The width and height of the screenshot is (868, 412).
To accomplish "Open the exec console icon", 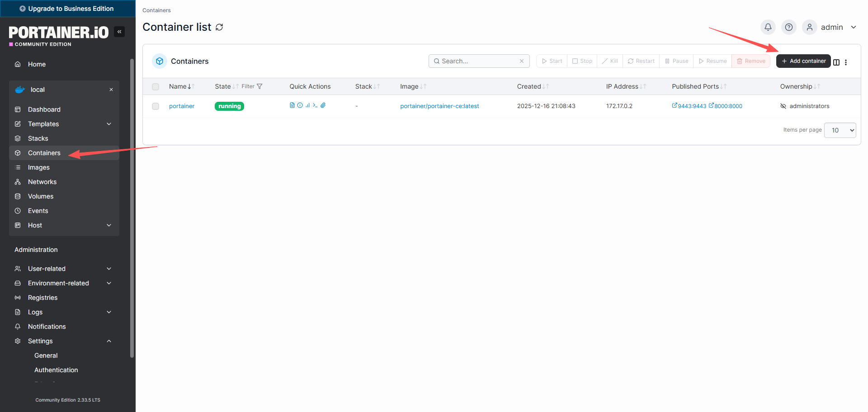I will coord(315,105).
